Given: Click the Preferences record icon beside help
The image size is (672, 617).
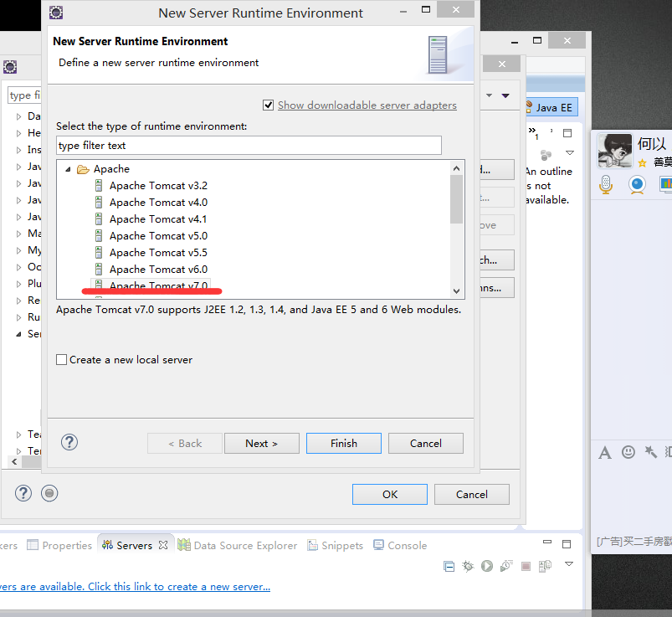Looking at the screenshot, I should click(x=49, y=493).
